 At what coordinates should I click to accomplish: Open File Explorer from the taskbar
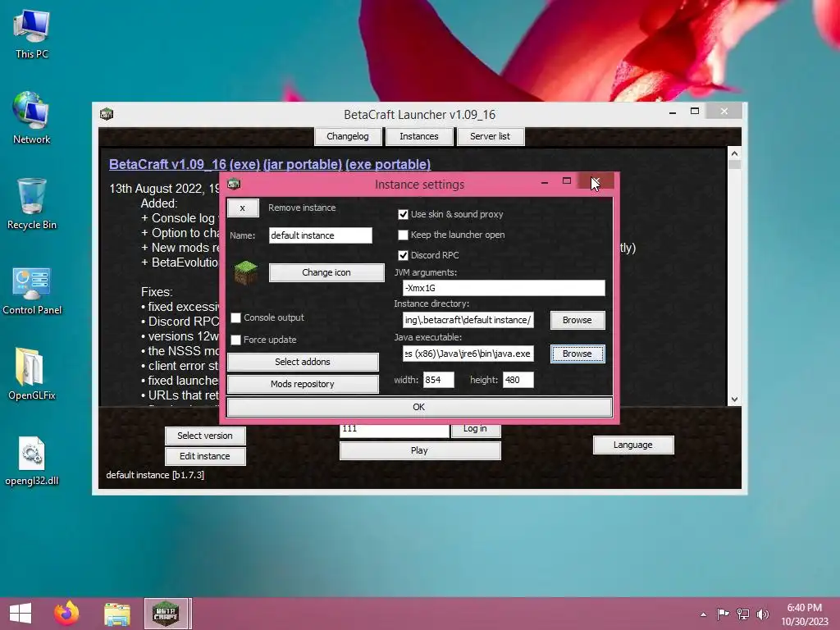click(116, 614)
